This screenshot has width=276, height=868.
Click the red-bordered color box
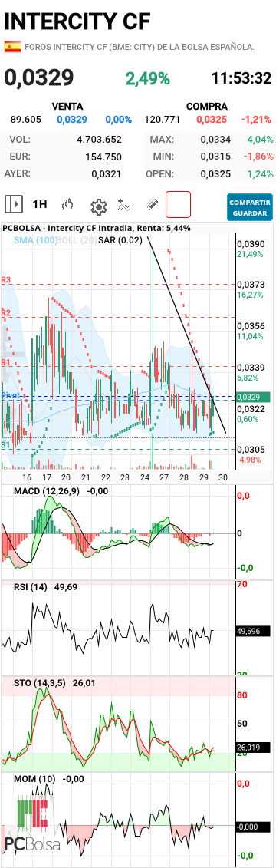pyautogui.click(x=178, y=204)
